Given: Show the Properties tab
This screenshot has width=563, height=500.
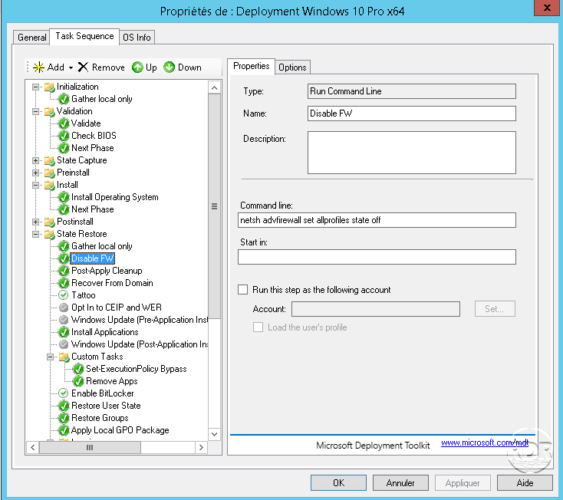Looking at the screenshot, I should pyautogui.click(x=251, y=66).
